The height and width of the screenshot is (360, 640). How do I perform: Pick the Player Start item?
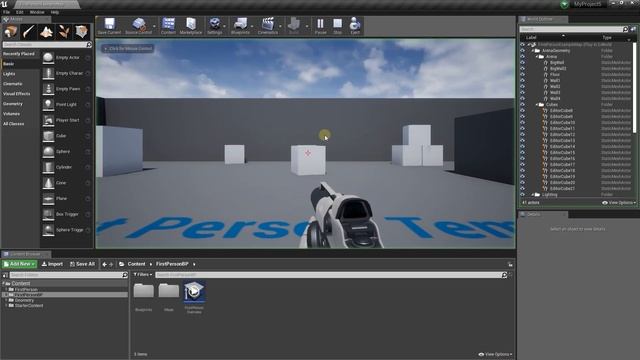tap(67, 120)
